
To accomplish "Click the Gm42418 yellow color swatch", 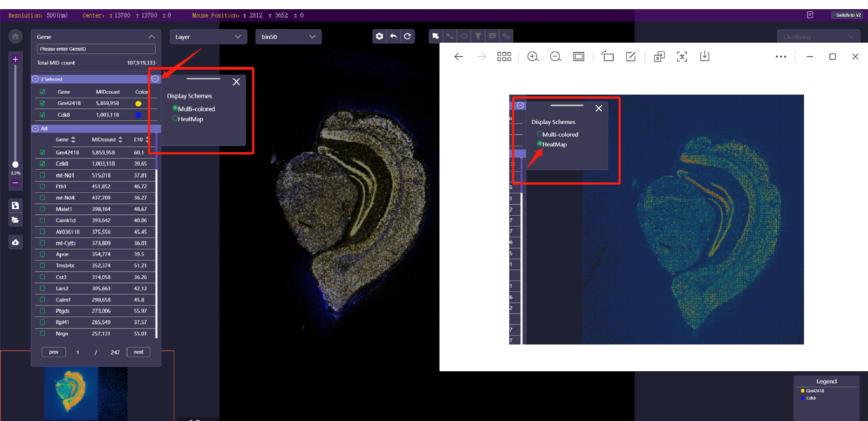I will [x=138, y=104].
